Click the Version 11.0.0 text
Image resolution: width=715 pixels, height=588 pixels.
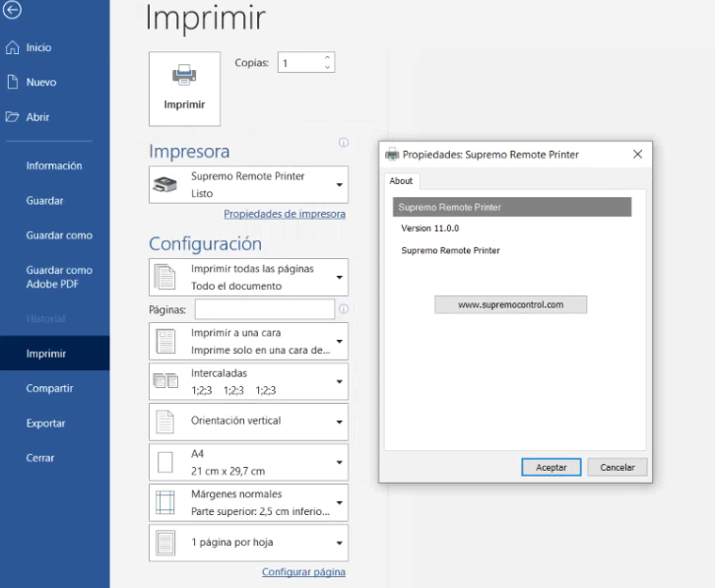pyautogui.click(x=430, y=229)
